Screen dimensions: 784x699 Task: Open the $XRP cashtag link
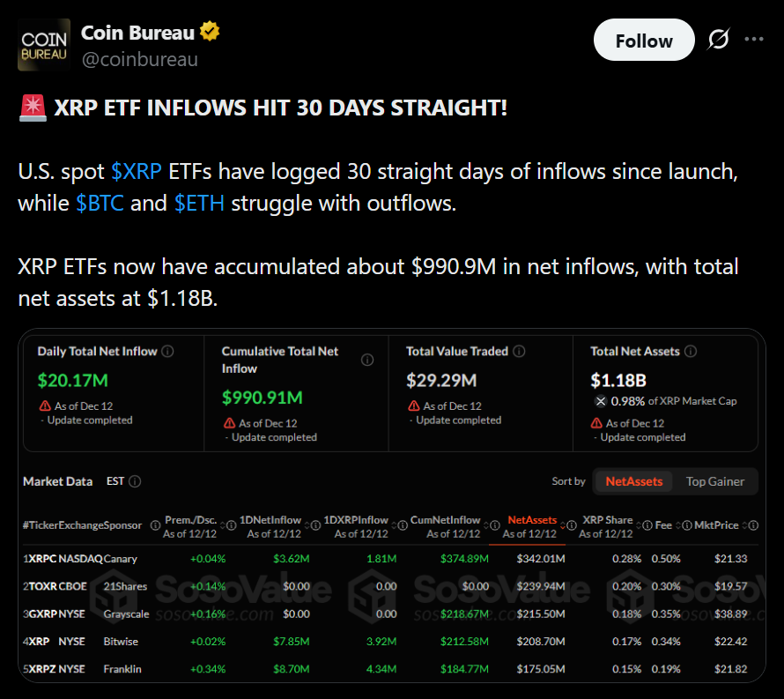pos(137,171)
